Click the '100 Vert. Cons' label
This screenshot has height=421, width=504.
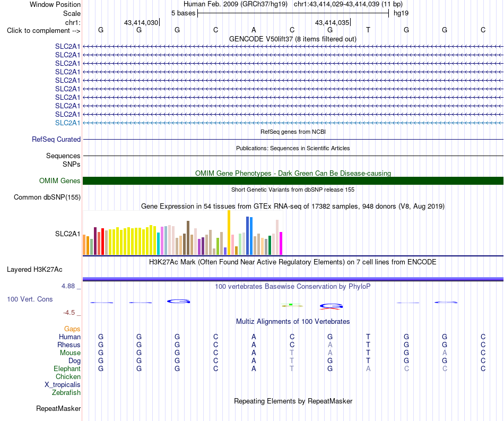[x=30, y=299]
